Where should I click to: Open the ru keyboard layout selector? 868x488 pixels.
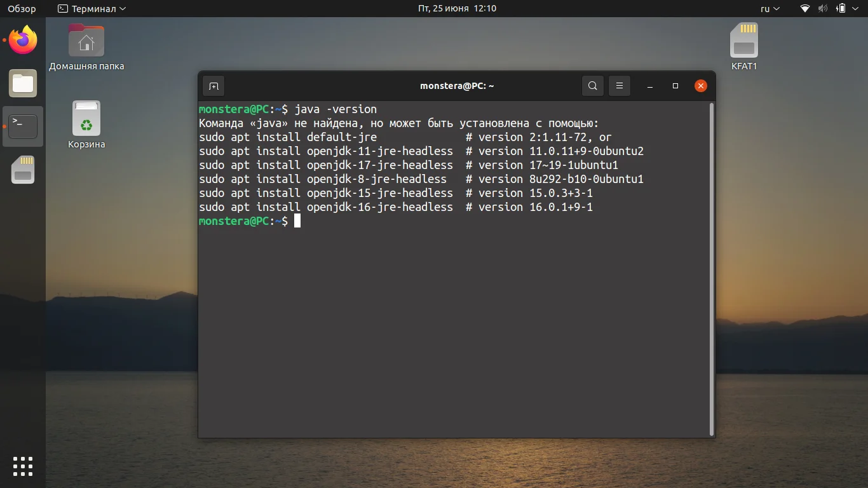770,9
